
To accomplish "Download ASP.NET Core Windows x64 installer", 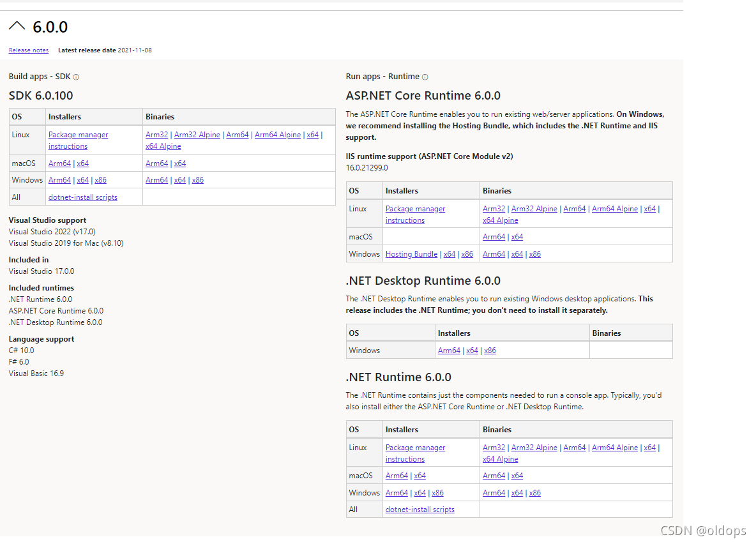I will (450, 254).
